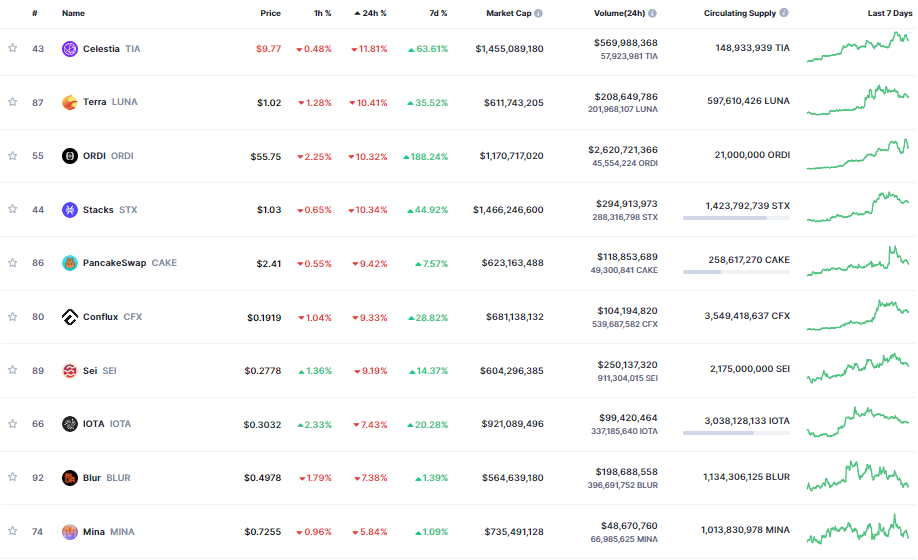Click Conflux price $0.1919
918x560 pixels.
[x=263, y=317]
